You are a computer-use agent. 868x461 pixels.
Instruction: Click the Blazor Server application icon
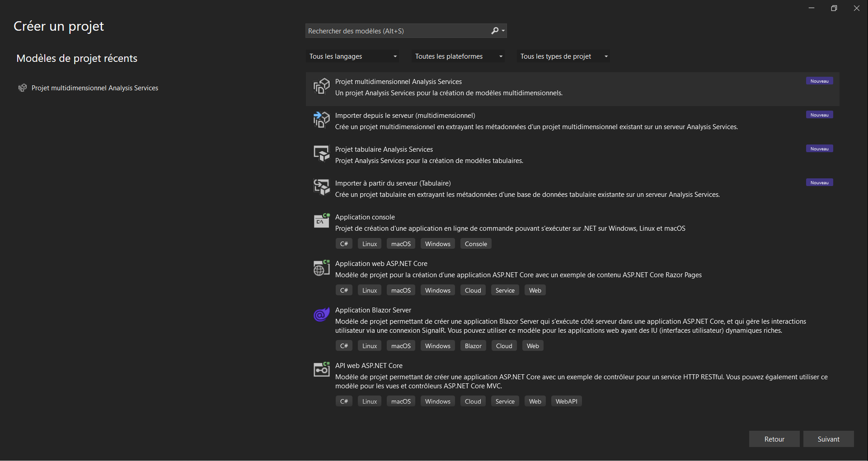321,314
